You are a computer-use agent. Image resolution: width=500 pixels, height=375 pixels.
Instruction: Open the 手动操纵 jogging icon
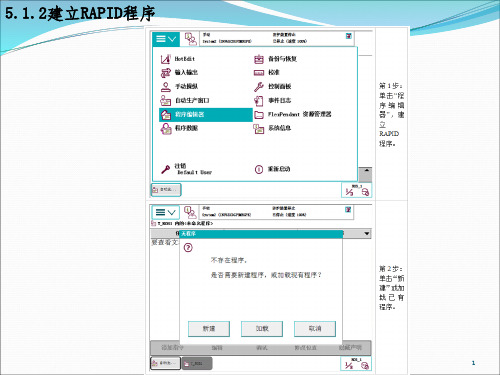(166, 87)
